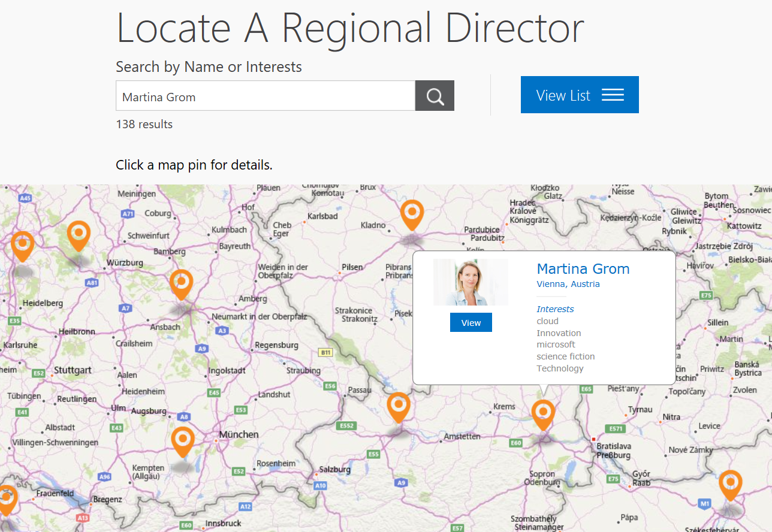
Task: Select the 'Innovation' interest entry
Action: tap(559, 333)
